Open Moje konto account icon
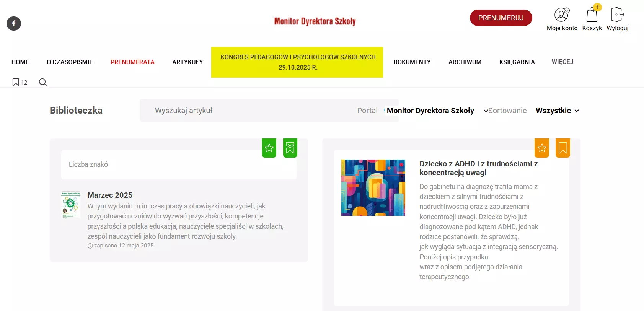Screen dimensions: 644x311 coord(562,15)
